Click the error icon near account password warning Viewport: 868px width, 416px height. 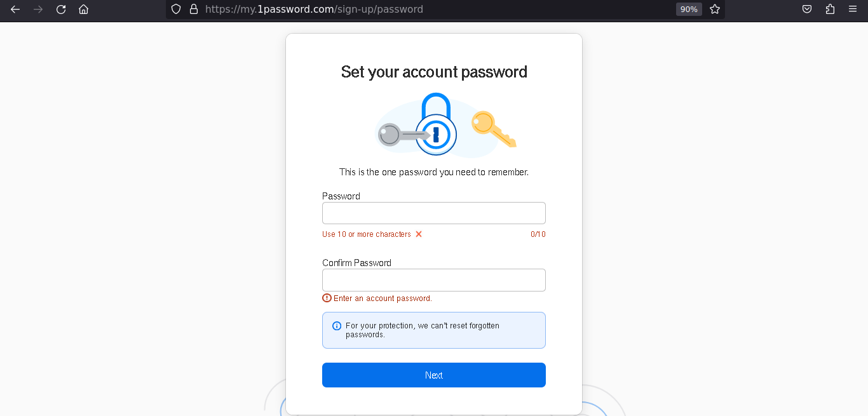(x=326, y=297)
